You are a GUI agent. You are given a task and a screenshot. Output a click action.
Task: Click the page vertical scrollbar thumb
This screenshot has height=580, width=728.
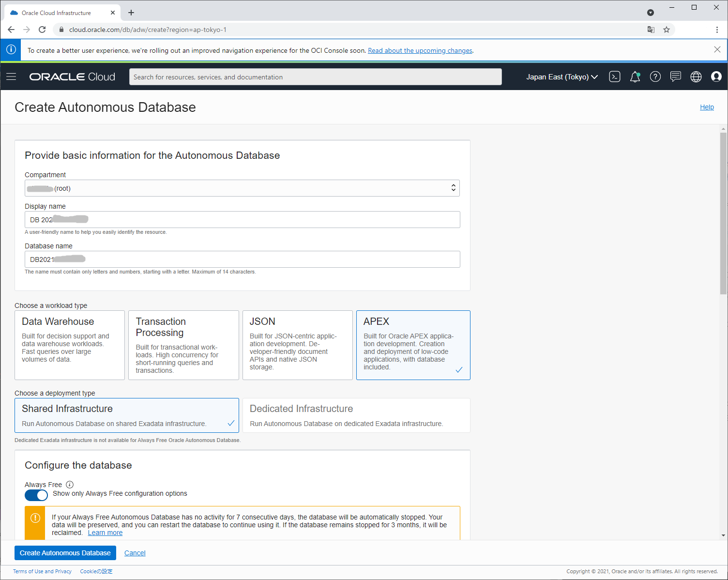click(723, 213)
